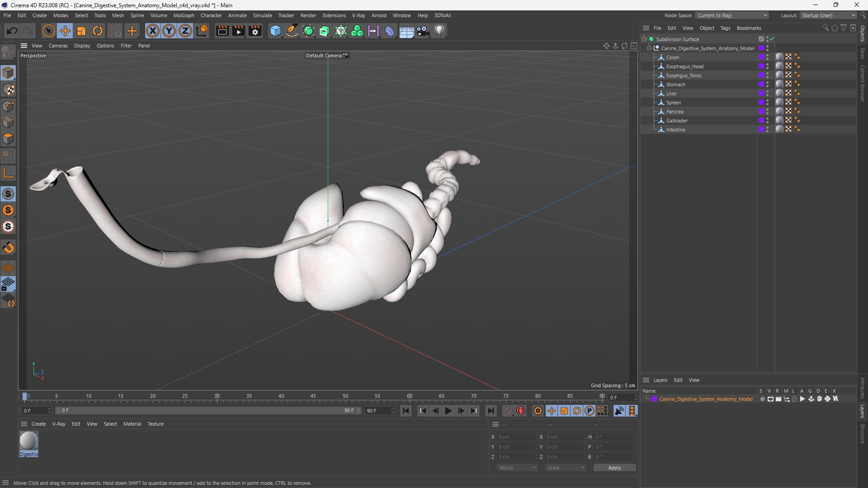Image resolution: width=868 pixels, height=488 pixels.
Task: Click frame 45 on the timeline ruler
Action: (313, 396)
